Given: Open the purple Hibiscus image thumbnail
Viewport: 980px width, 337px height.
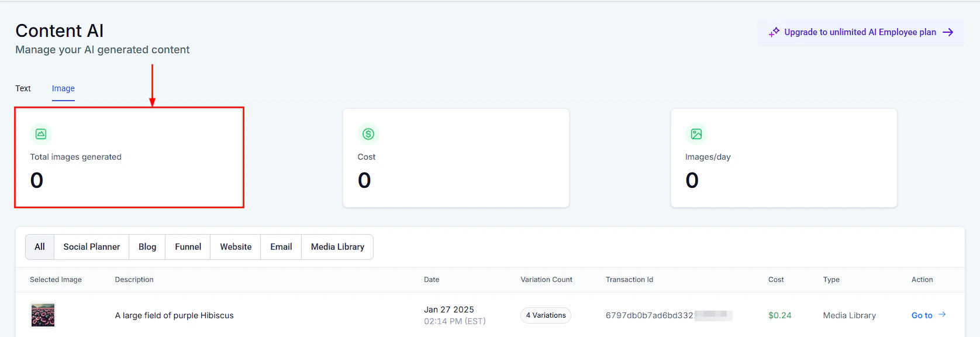Looking at the screenshot, I should point(43,315).
